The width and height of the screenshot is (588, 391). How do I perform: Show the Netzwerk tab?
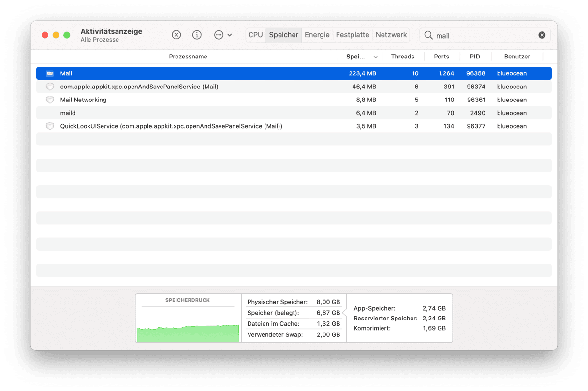pyautogui.click(x=391, y=35)
